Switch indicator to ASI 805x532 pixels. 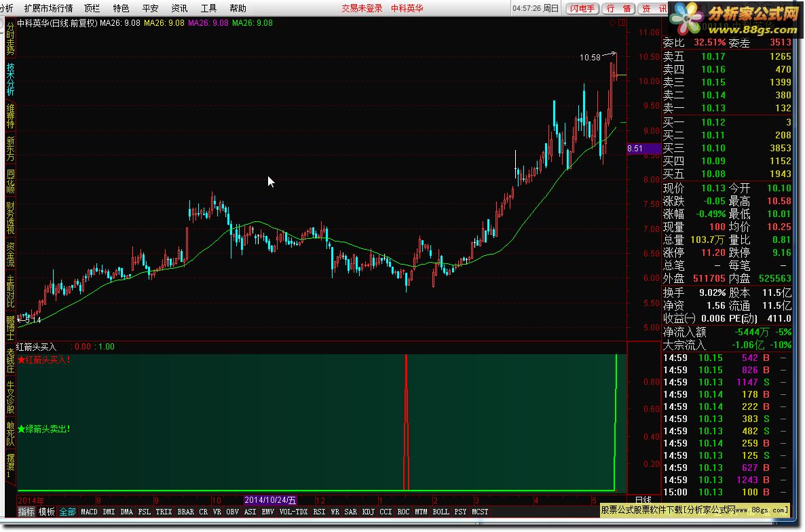coord(250,512)
